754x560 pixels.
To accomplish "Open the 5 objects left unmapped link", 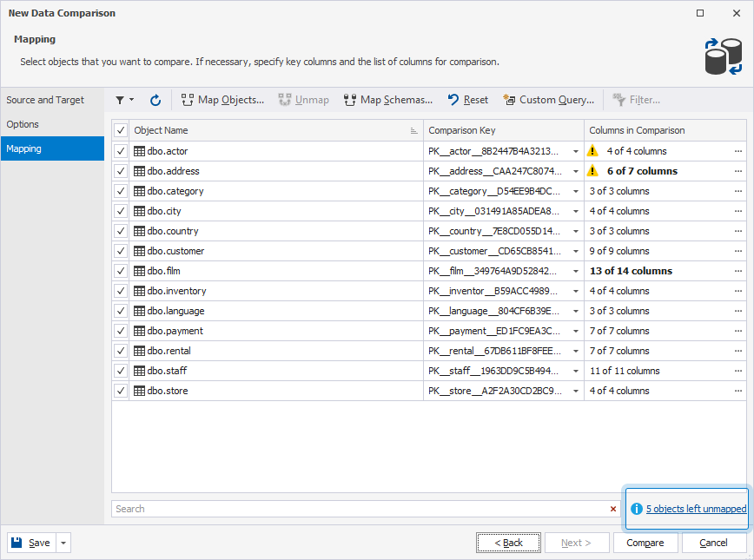I will pyautogui.click(x=696, y=509).
